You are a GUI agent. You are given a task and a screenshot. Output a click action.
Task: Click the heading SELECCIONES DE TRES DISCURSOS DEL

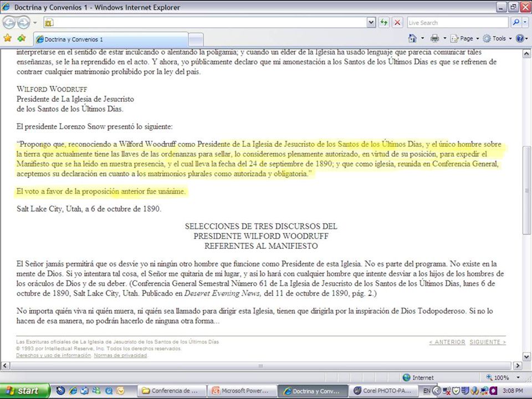(261, 226)
